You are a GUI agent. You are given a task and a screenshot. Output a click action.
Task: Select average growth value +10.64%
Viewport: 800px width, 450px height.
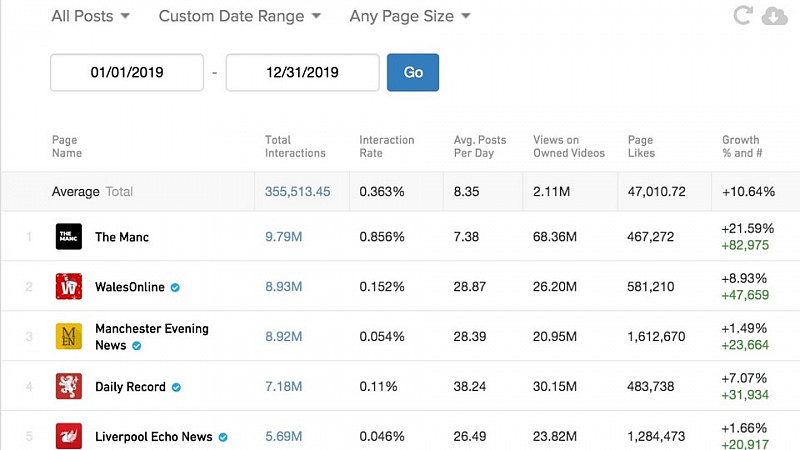(748, 192)
